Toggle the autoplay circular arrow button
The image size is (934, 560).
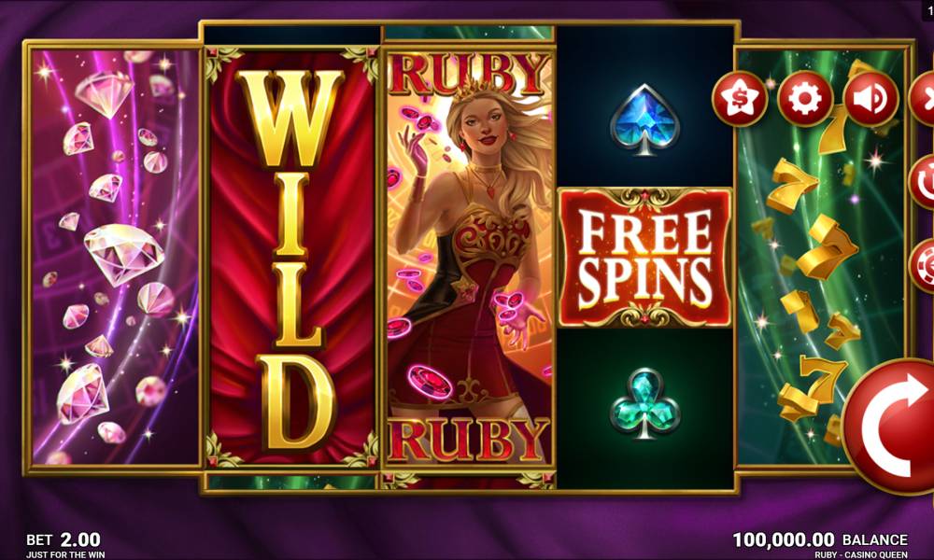(922, 181)
